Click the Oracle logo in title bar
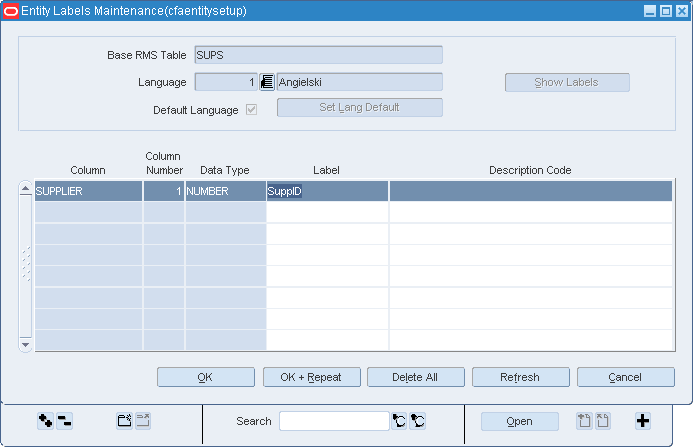 [x=11, y=11]
